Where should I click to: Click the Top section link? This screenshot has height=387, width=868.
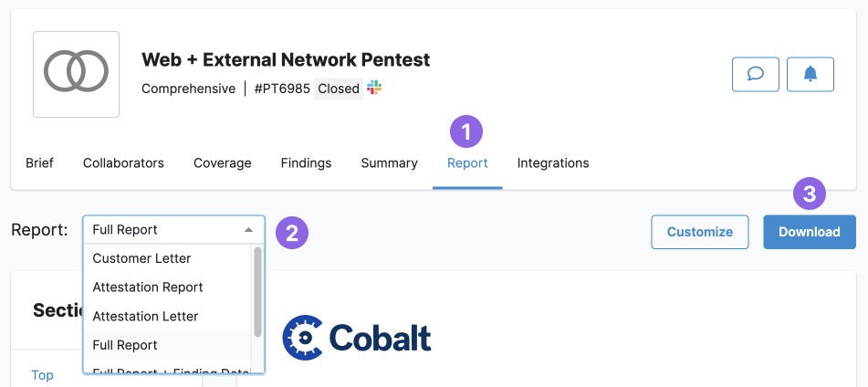(42, 374)
